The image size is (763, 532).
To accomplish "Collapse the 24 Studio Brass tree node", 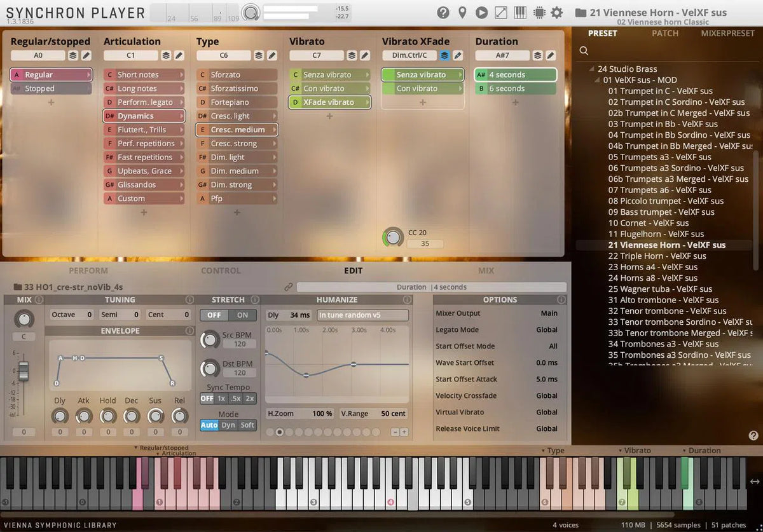I will click(591, 69).
